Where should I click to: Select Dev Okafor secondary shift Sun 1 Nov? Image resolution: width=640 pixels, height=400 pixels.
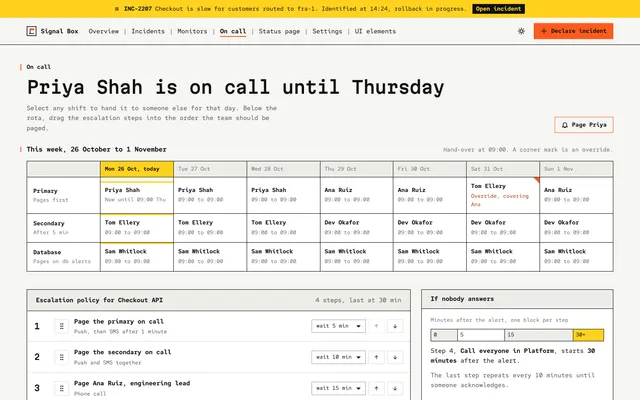point(576,228)
